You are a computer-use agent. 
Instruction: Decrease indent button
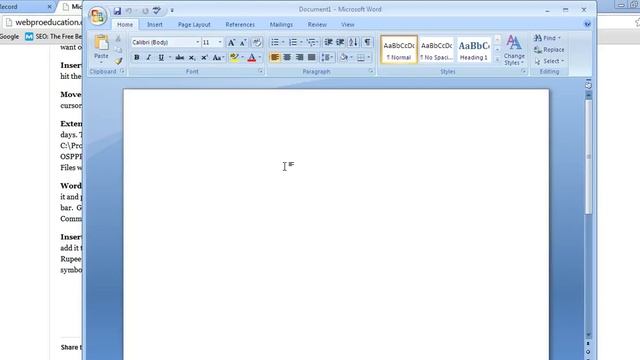[328, 42]
